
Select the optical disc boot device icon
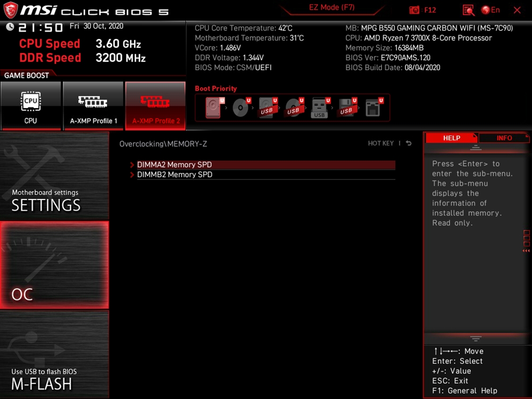241,107
